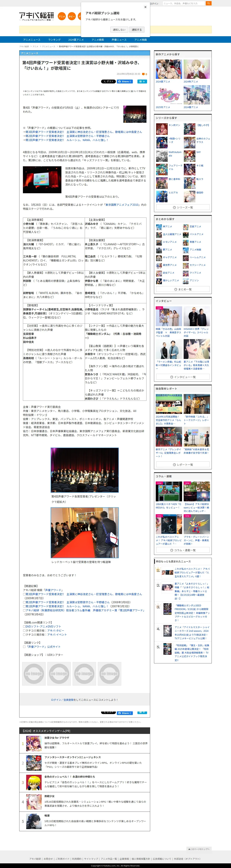This screenshot has width=231, height=868.
Task: Click first no image shop placeholder
Action: click(x=34, y=674)
